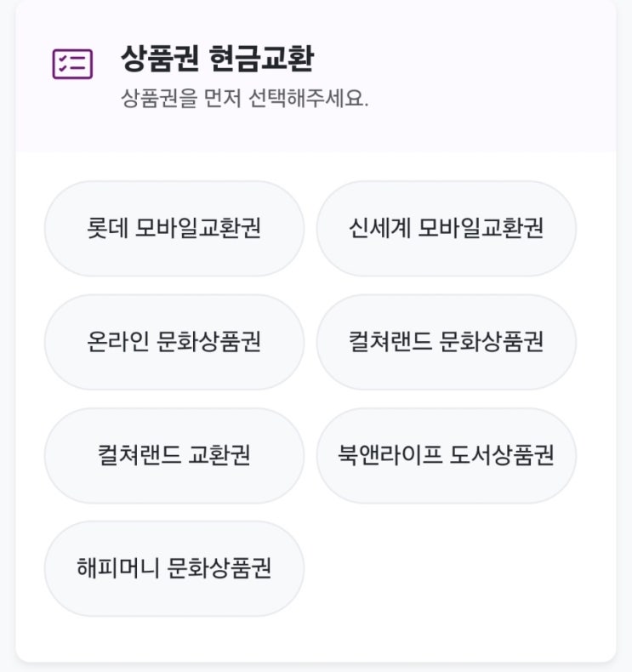Choose the Happy Money gift certificate

(x=174, y=568)
